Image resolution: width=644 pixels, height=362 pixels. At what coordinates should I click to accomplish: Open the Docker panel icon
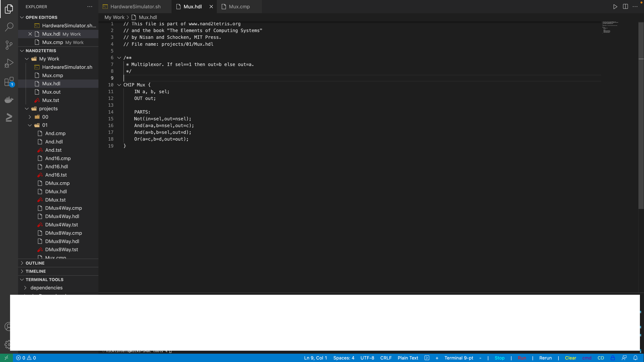[x=9, y=100]
